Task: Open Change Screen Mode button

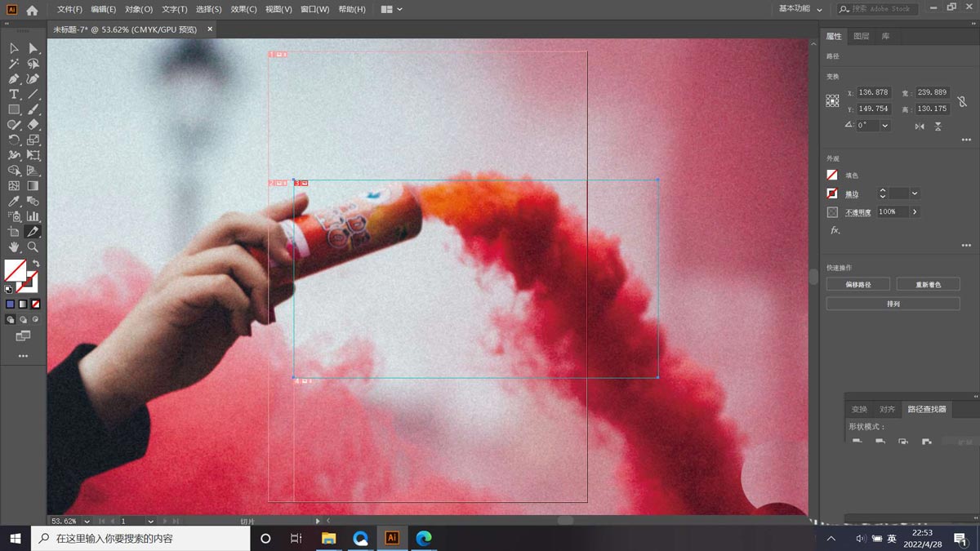Action: [23, 336]
